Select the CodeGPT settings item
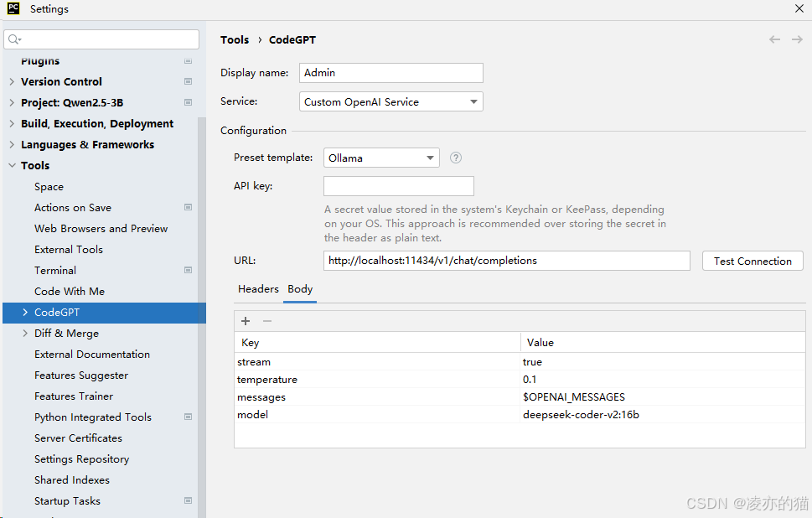 click(x=104, y=313)
